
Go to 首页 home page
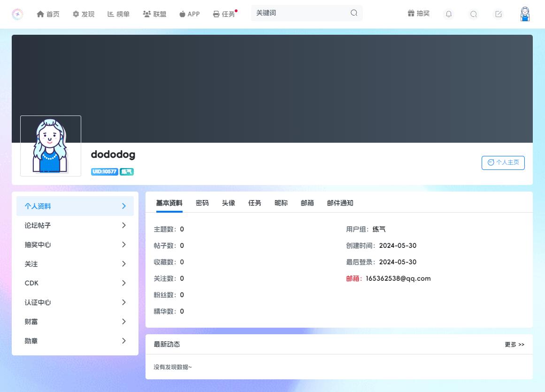pos(48,14)
